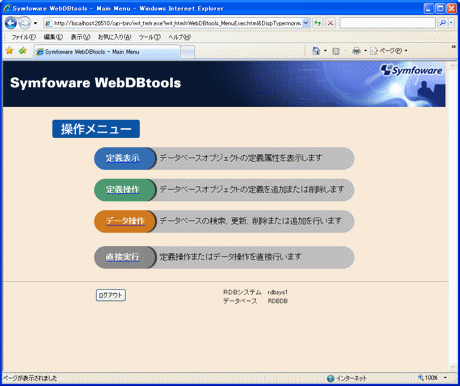Click the 100% zoom level control
This screenshot has width=460, height=386.
click(428, 378)
